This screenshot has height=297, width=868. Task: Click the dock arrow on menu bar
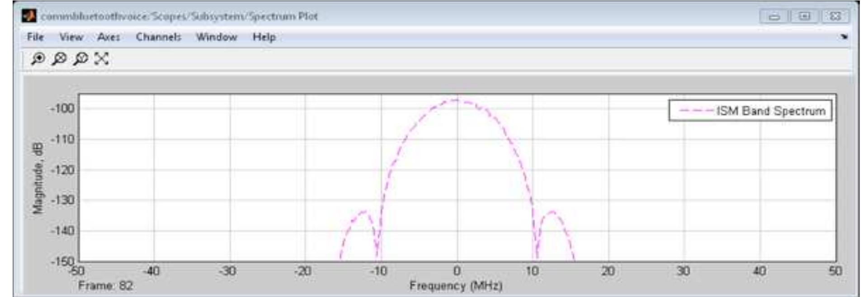tap(844, 37)
